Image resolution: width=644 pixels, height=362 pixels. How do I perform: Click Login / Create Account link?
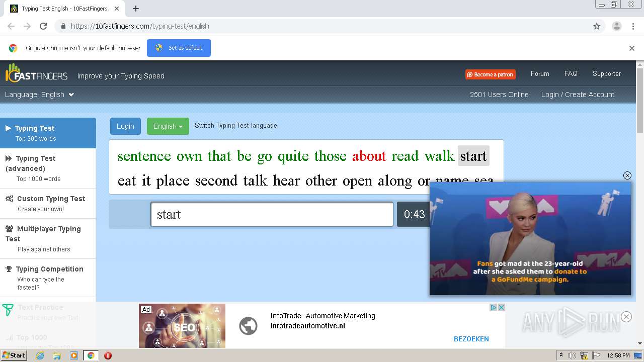point(578,95)
